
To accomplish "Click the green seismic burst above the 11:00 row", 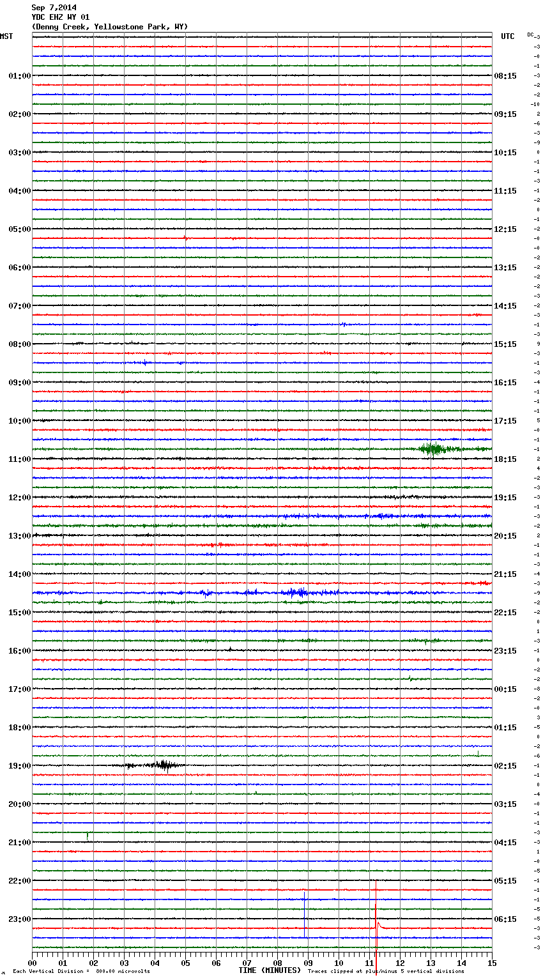I will [438, 449].
